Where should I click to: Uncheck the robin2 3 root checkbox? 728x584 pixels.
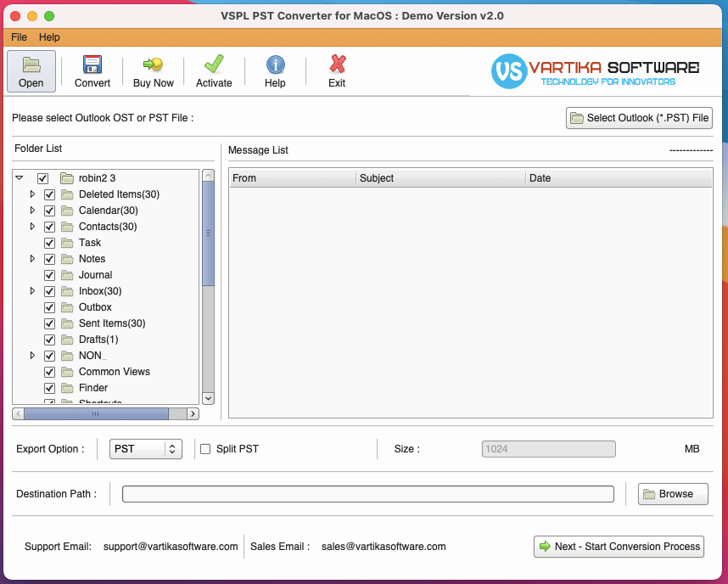pos(42,178)
